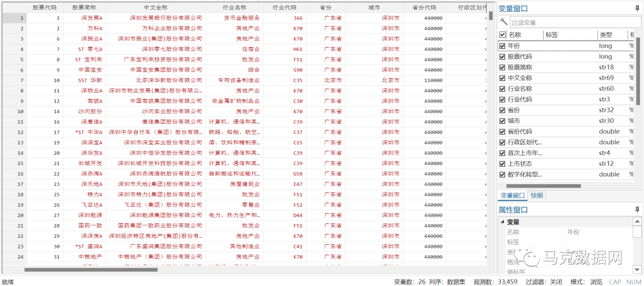The width and height of the screenshot is (644, 286).
Task: Switch to the 变量窗口 tab
Action: pos(512,195)
